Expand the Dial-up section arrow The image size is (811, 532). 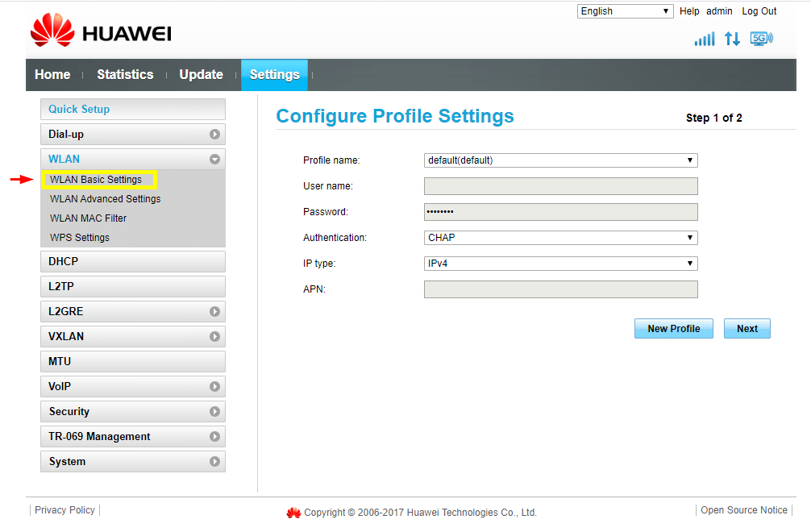214,135
